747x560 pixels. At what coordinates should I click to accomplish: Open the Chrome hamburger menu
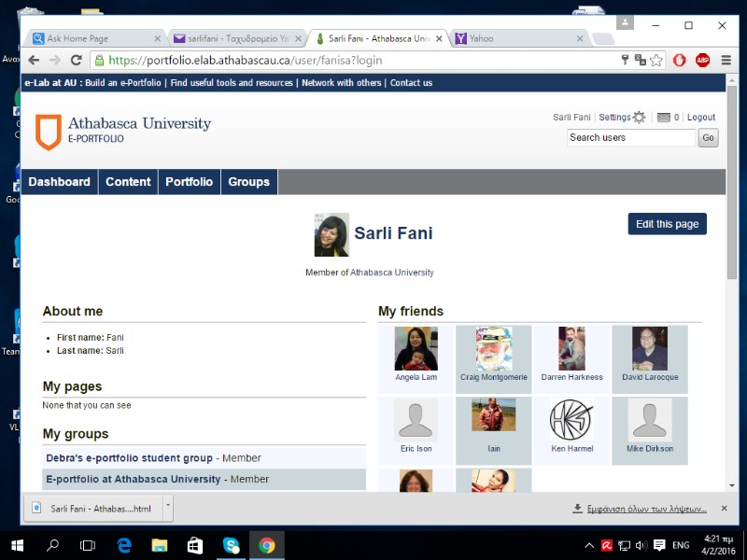click(x=726, y=60)
